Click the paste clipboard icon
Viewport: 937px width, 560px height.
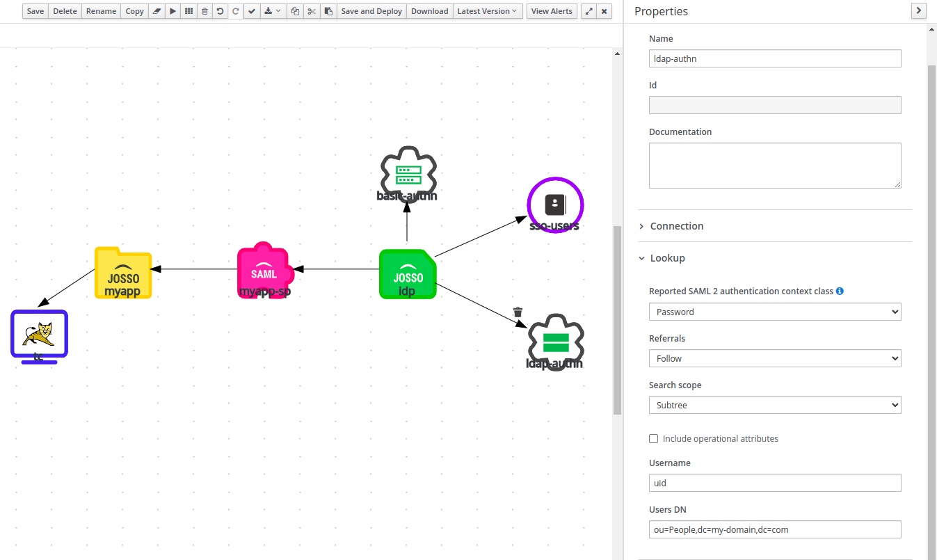point(328,11)
